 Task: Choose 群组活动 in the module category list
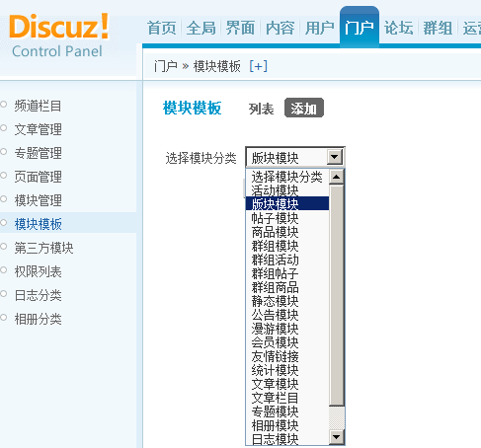(276, 260)
